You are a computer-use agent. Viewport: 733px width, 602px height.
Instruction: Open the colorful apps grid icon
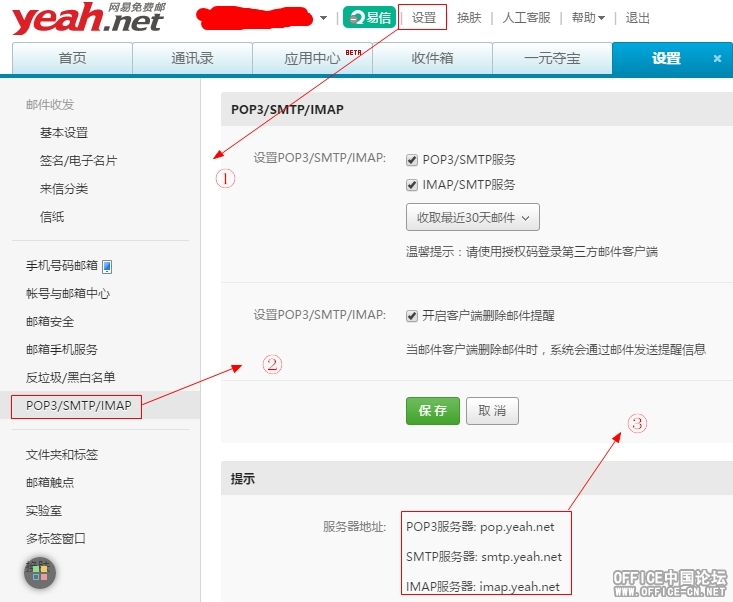click(x=40, y=573)
